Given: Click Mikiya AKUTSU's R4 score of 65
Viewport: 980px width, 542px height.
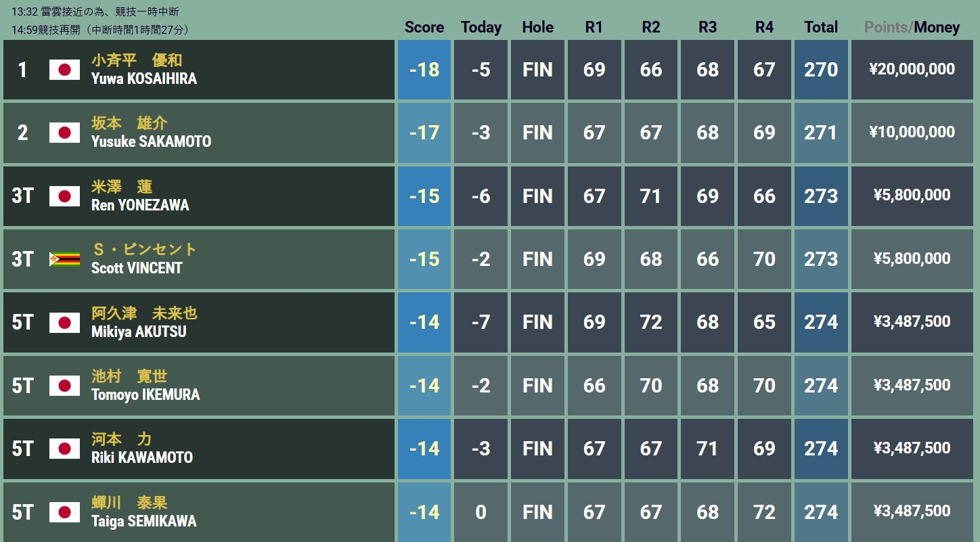Looking at the screenshot, I should click(x=764, y=322).
